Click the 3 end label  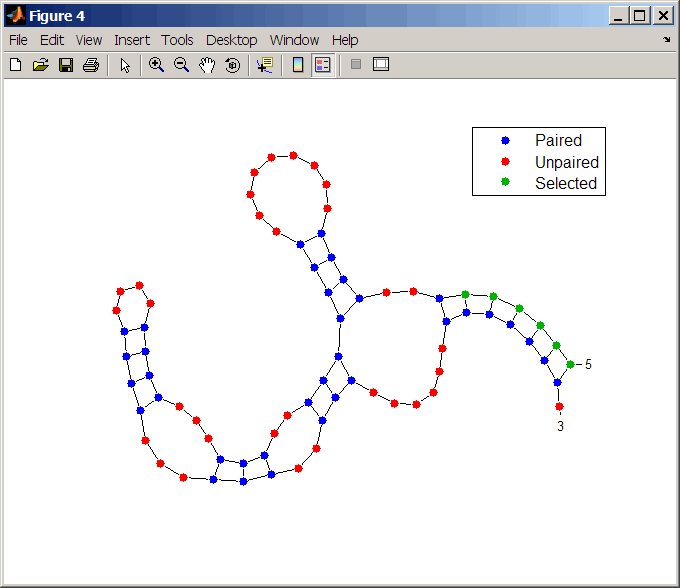click(x=560, y=426)
